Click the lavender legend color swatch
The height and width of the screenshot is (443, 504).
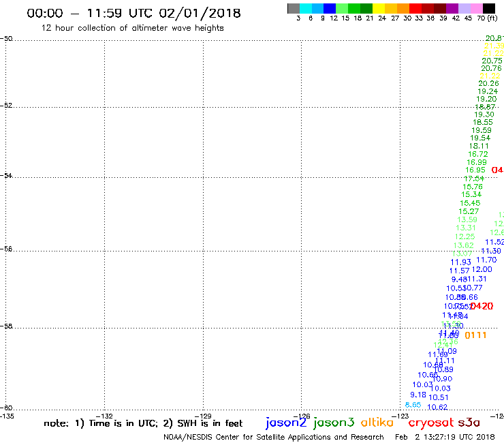(464, 8)
